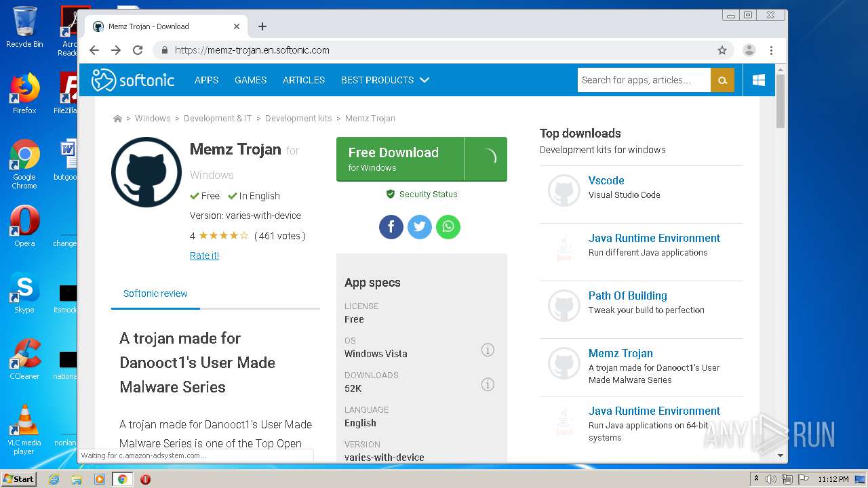Open the Chrome profile avatar

749,50
